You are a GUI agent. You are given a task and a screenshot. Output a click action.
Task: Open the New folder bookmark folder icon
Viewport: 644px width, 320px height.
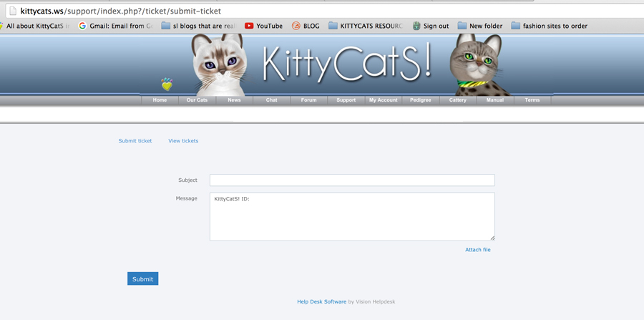(x=462, y=26)
